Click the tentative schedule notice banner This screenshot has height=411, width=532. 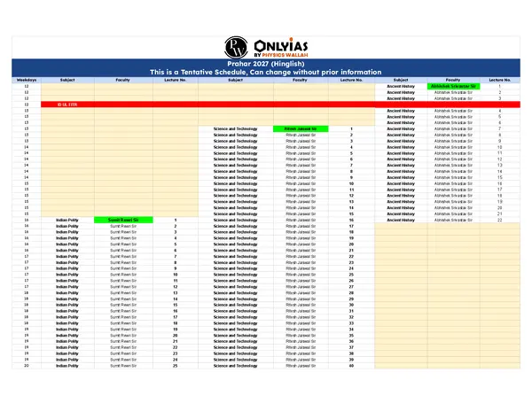(x=266, y=72)
